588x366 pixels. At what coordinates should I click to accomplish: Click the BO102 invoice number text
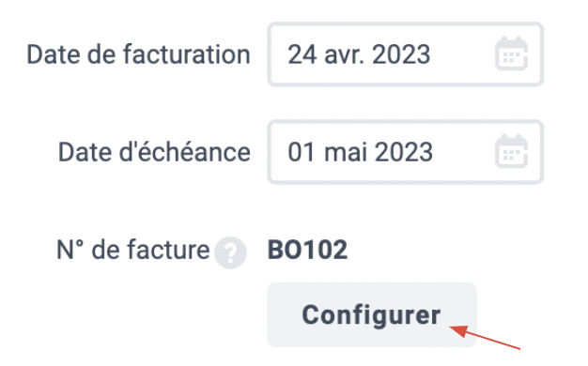[307, 250]
